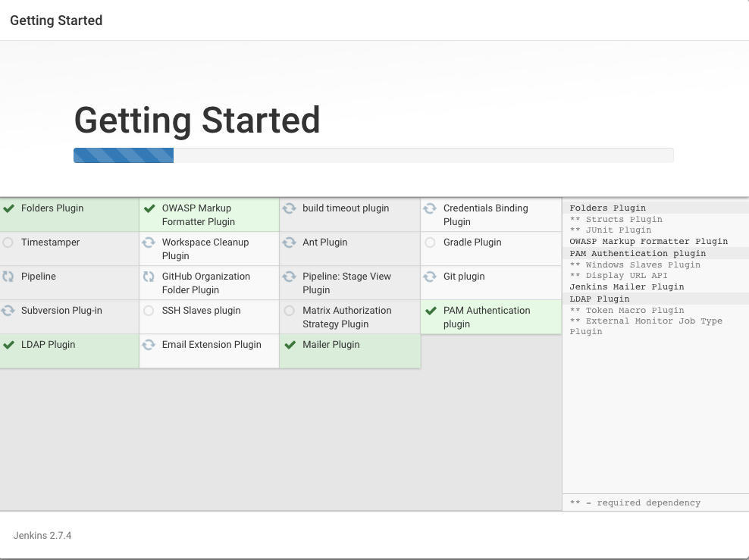The image size is (749, 560).
Task: Click the spinner icon next to Subversion Plug-in
Action: click(9, 310)
